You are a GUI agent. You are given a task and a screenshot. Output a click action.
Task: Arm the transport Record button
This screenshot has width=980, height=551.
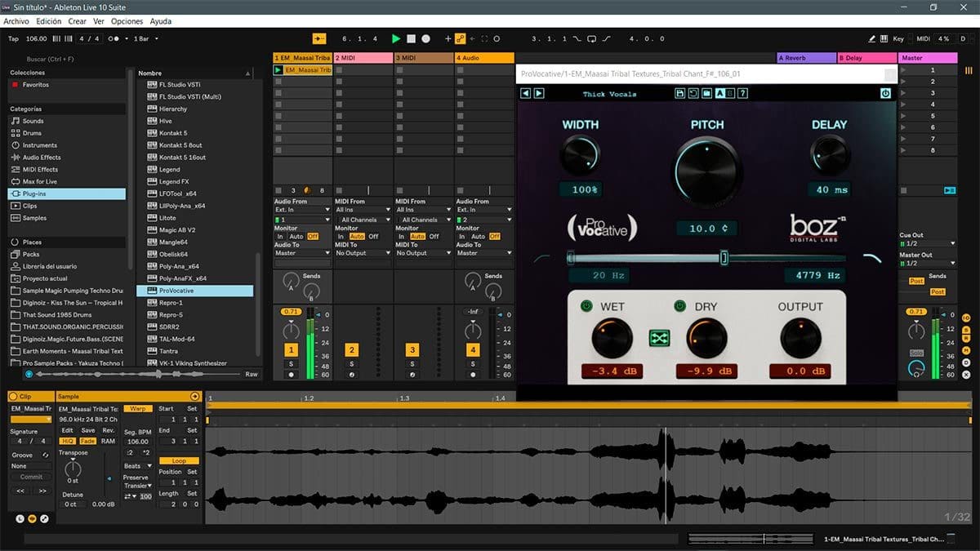(x=426, y=38)
